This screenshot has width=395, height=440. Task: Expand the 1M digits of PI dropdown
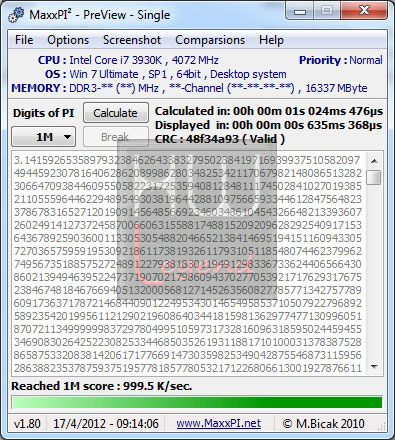[44, 137]
